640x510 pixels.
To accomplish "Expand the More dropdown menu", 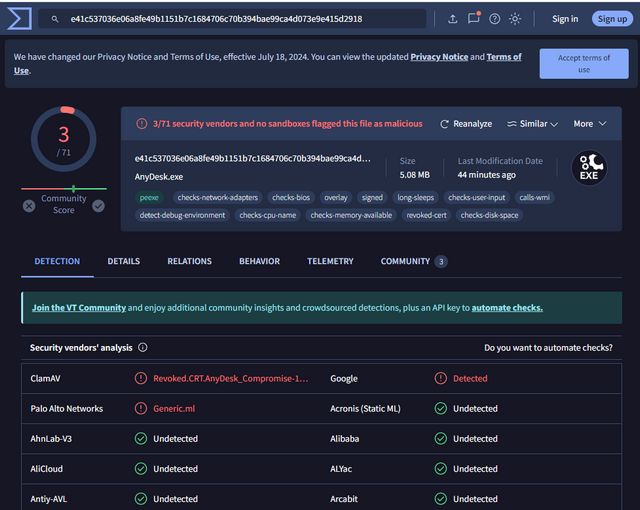I will coord(590,124).
